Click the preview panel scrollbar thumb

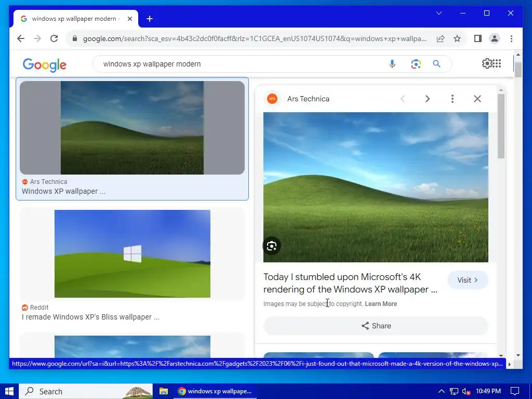click(x=501, y=126)
